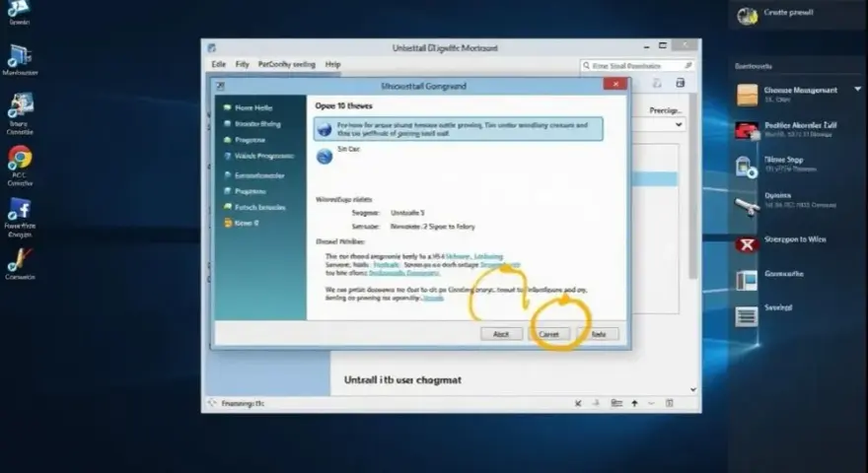Click the window layout icon in the right panel
868x473 pixels.
[x=747, y=281]
